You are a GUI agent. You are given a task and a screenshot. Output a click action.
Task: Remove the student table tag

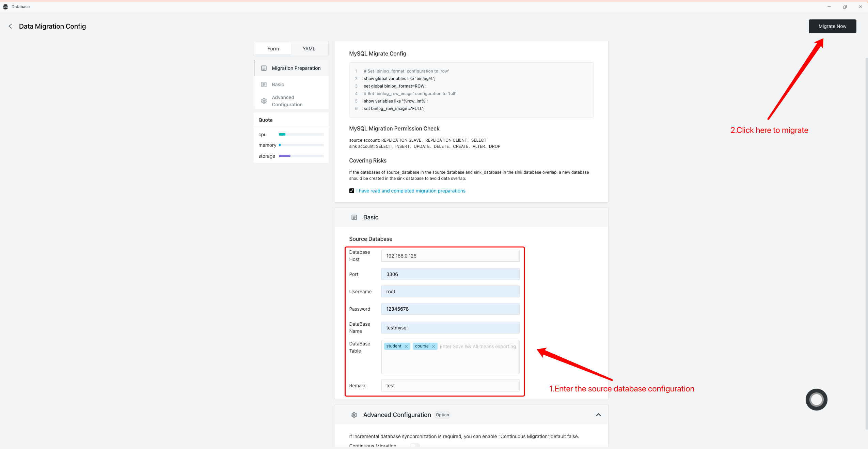pyautogui.click(x=406, y=346)
